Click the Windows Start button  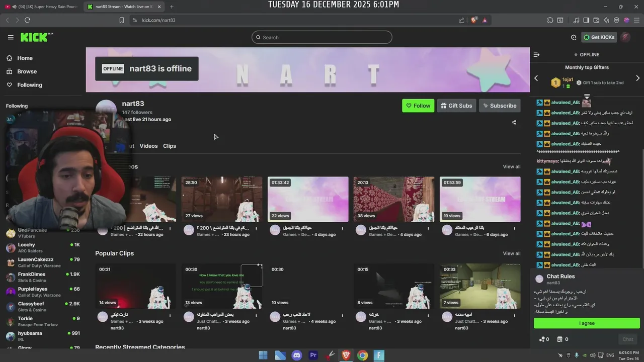point(263,355)
